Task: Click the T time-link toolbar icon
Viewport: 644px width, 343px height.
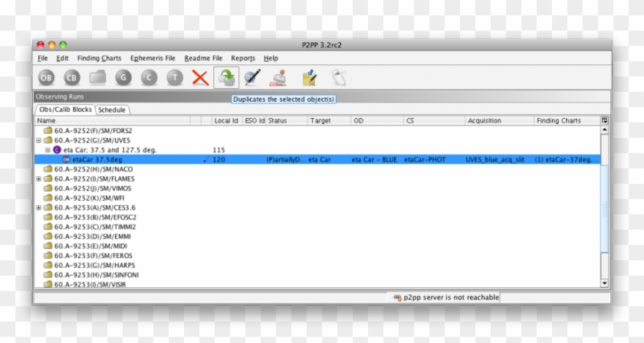Action: point(175,77)
